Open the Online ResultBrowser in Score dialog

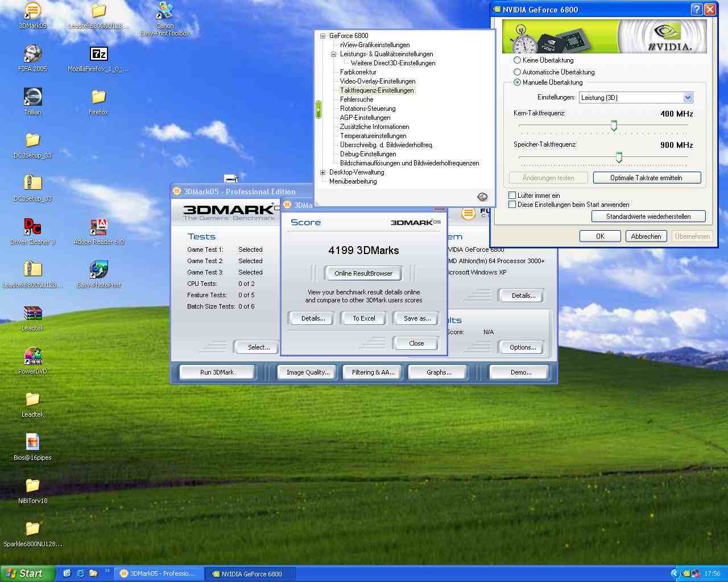click(363, 273)
